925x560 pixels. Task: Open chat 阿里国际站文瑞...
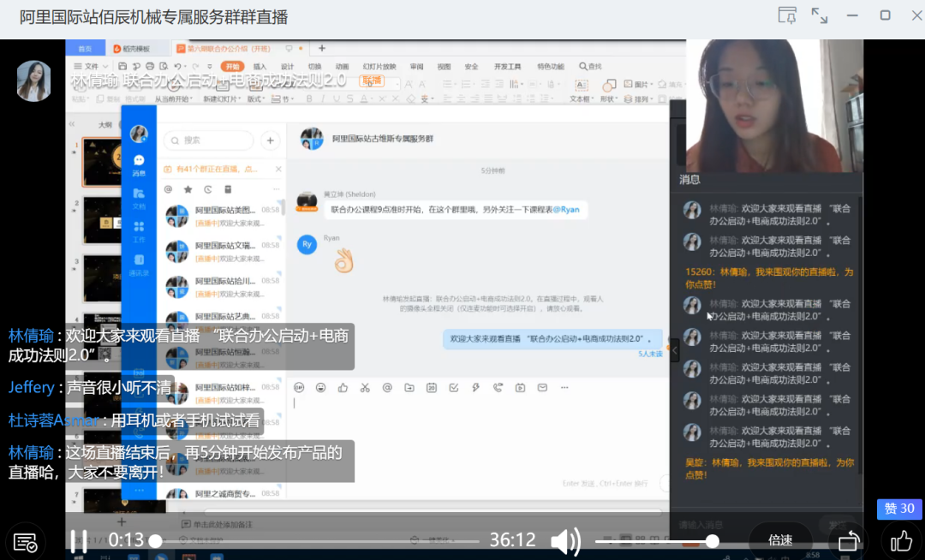click(x=223, y=252)
